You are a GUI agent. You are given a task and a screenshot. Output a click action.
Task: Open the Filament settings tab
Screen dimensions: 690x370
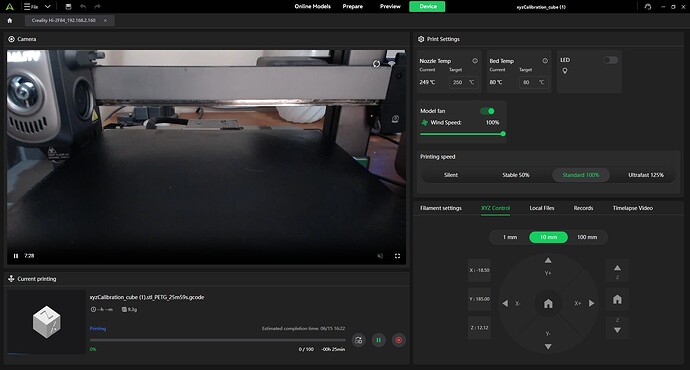[x=441, y=208]
